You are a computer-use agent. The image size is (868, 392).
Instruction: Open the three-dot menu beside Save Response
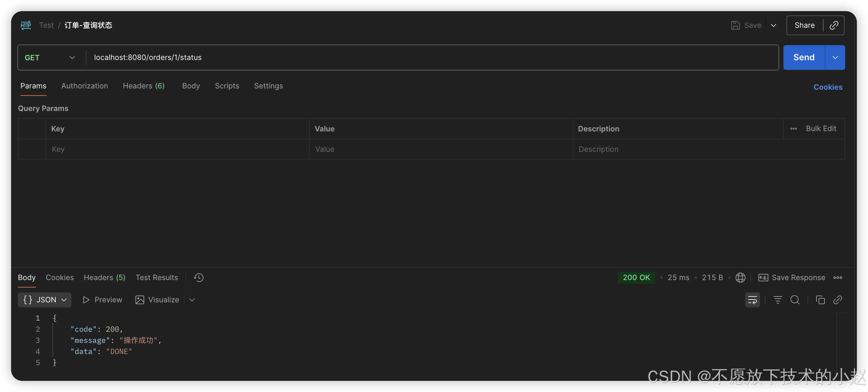pos(838,277)
